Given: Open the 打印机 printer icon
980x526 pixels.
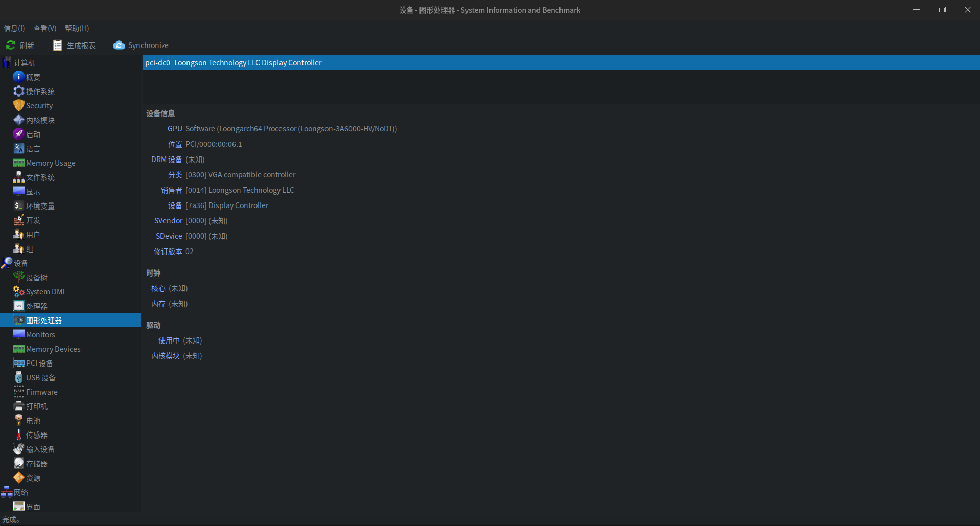Looking at the screenshot, I should click(18, 406).
